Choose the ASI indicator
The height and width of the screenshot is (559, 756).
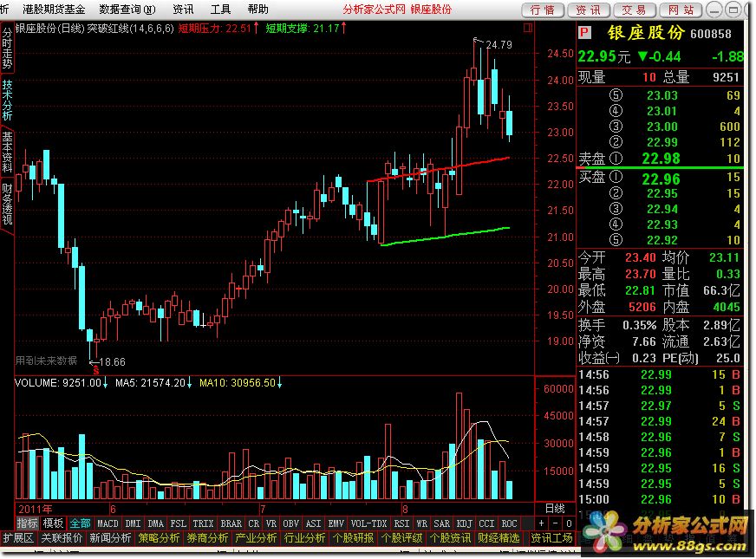[x=313, y=523]
